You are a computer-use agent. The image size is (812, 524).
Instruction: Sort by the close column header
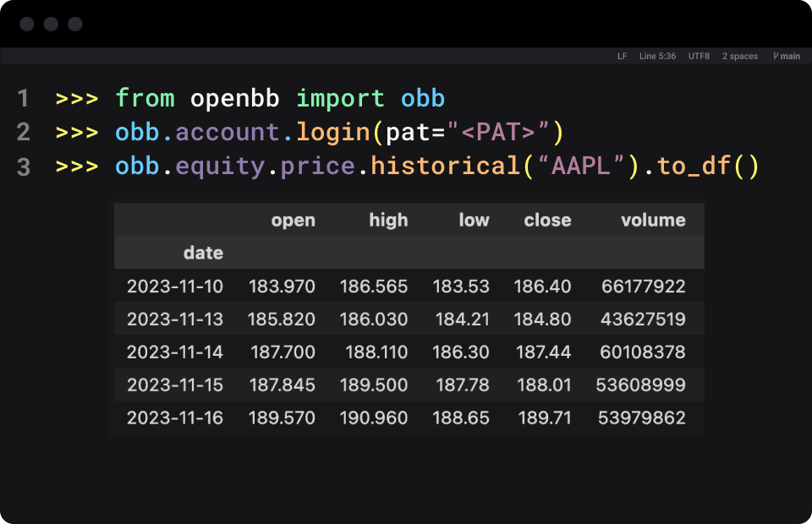547,220
